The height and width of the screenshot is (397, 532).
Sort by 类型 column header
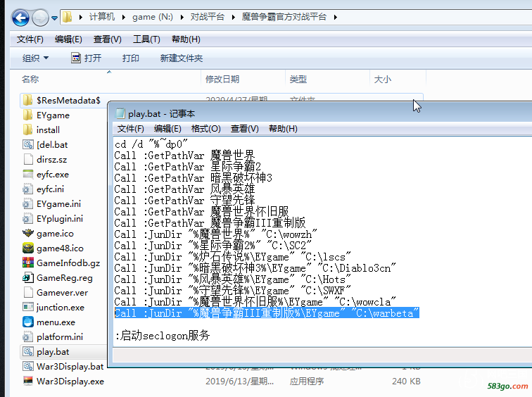pos(298,80)
